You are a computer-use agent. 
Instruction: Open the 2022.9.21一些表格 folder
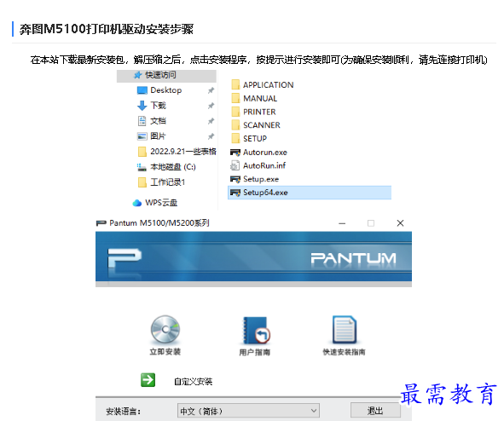(x=183, y=152)
